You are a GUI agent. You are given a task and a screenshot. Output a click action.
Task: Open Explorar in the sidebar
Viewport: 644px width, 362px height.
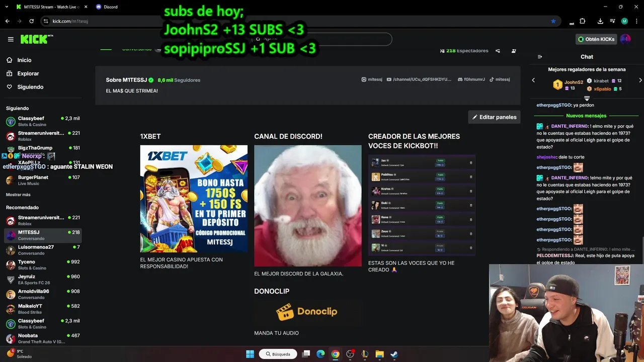pos(28,73)
